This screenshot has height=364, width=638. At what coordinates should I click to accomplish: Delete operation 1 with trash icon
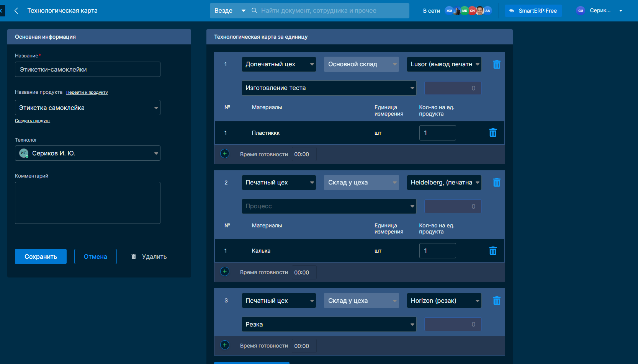[x=497, y=65]
